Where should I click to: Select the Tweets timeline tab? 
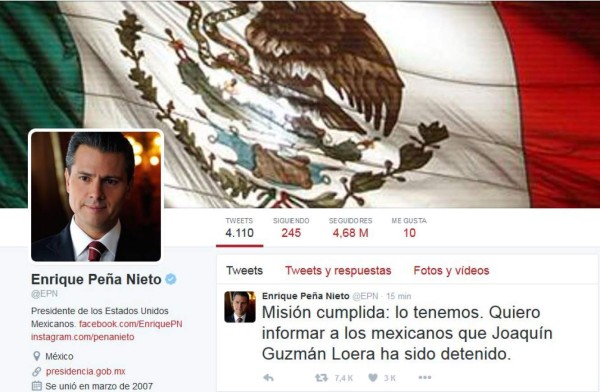(245, 271)
